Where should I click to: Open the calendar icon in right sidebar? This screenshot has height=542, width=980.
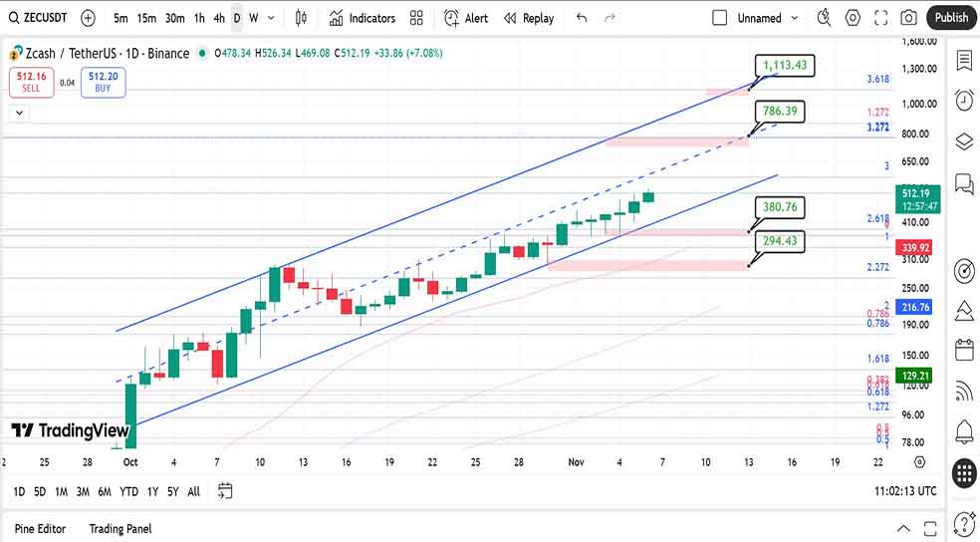click(963, 350)
